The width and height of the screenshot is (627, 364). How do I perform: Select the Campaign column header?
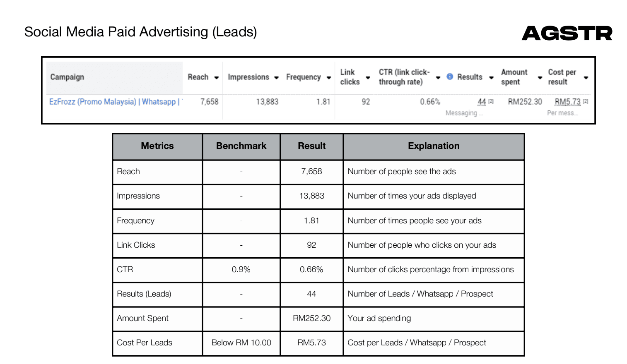pos(67,77)
